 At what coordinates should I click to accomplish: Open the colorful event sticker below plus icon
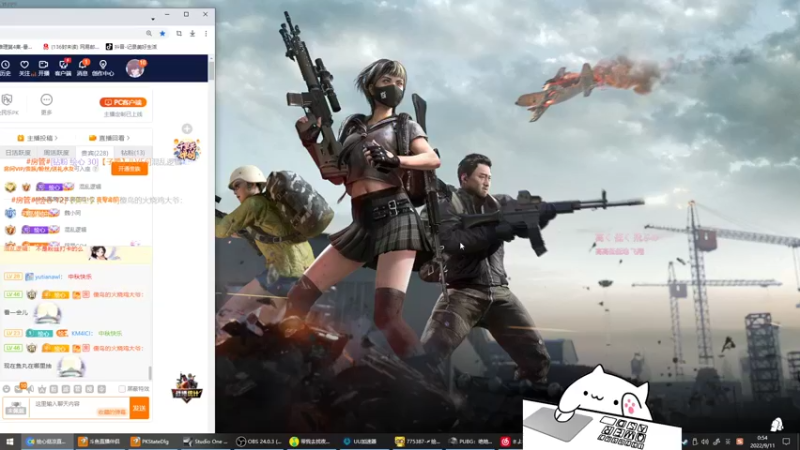pos(187,149)
